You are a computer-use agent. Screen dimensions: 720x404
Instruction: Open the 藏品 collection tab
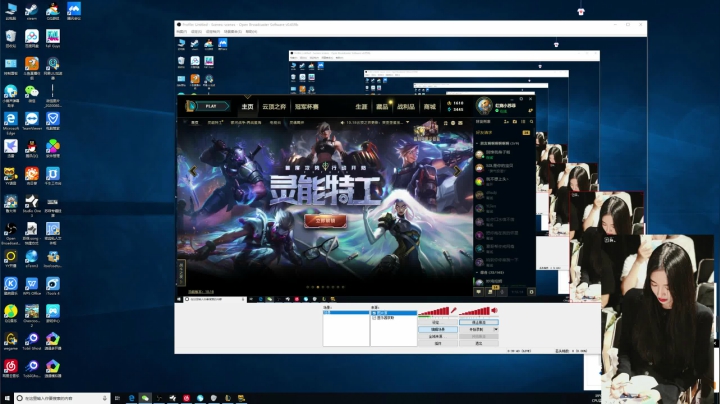coord(382,107)
